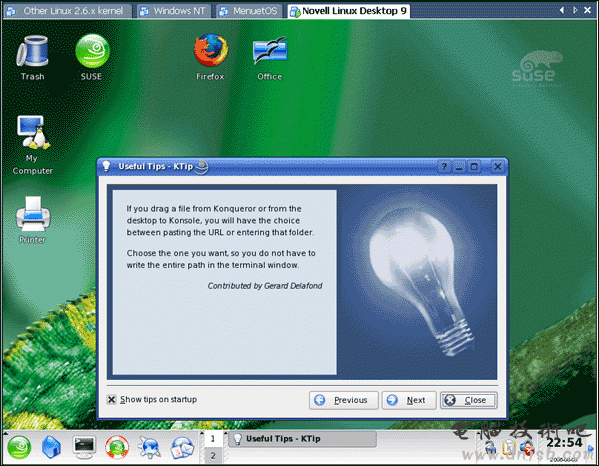Click the lightbulb icon in KTip title bar
This screenshot has height=466, width=599.
click(x=106, y=166)
